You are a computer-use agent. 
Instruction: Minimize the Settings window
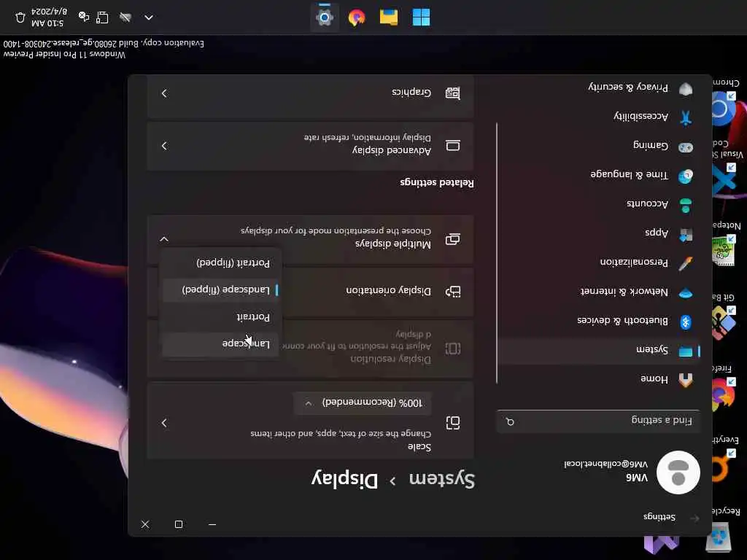click(x=212, y=524)
